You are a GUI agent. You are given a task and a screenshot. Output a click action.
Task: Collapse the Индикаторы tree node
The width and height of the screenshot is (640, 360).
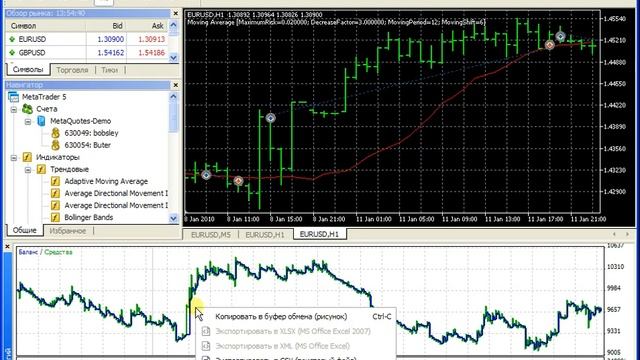pyautogui.click(x=14, y=158)
